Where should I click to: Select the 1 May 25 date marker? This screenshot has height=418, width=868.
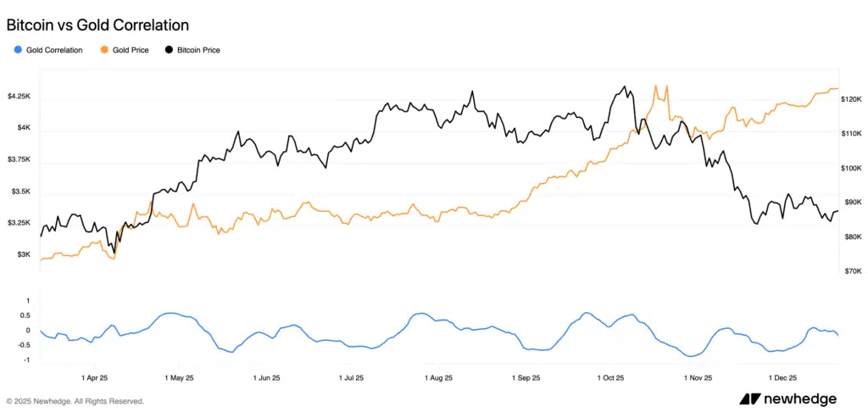pyautogui.click(x=179, y=377)
